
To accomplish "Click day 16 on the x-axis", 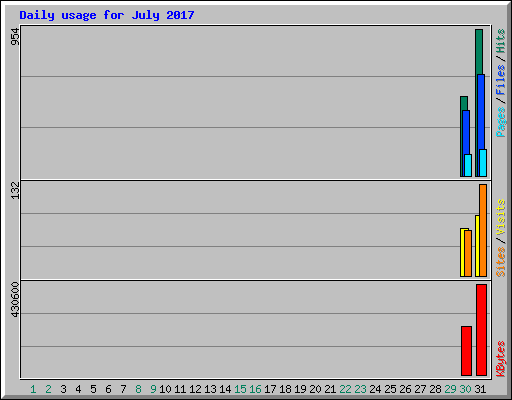I will [x=255, y=389].
